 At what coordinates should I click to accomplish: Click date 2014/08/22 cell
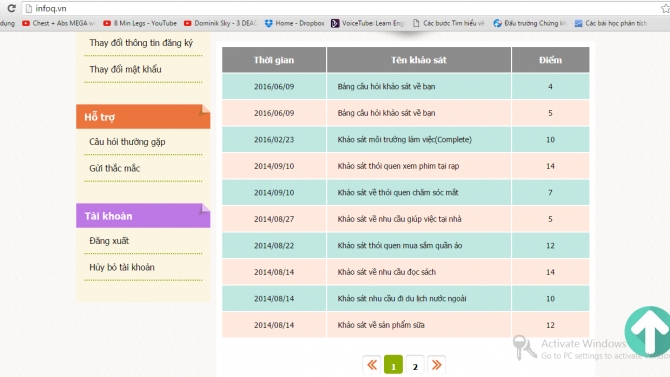(274, 245)
